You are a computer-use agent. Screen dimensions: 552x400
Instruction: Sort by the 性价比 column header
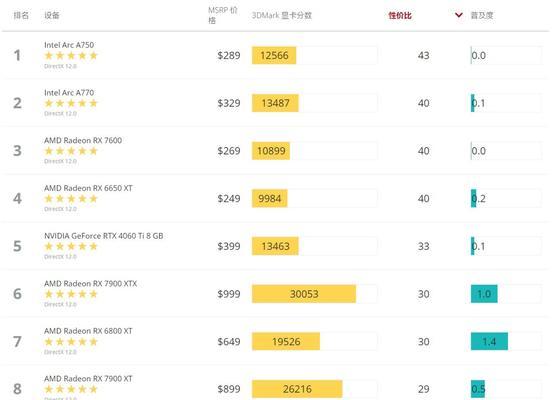[x=400, y=15]
